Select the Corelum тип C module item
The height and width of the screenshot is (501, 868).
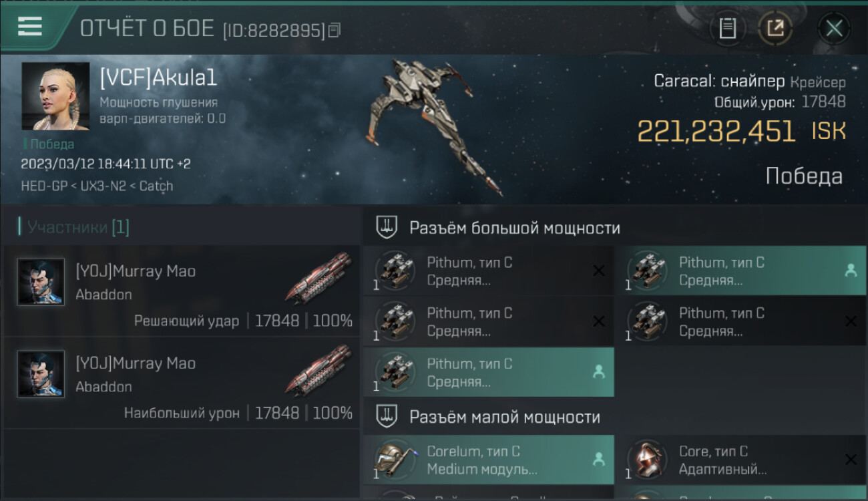click(488, 460)
